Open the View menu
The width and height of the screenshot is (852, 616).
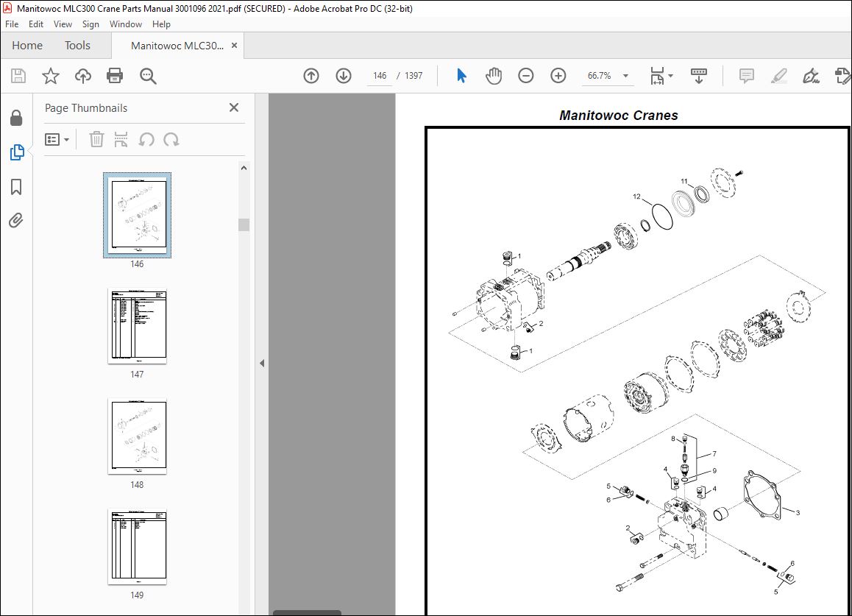tap(63, 24)
